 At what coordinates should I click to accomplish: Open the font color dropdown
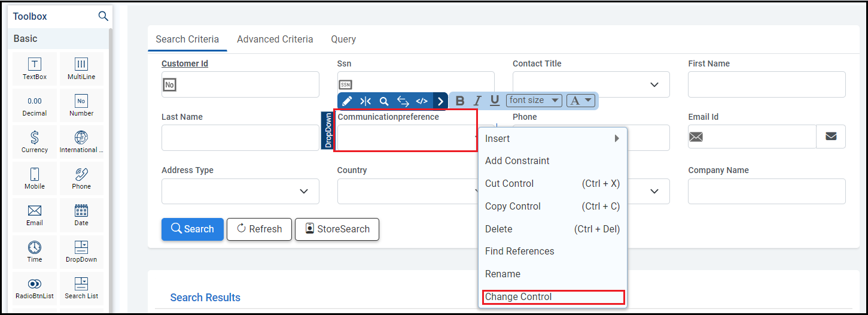coord(581,101)
